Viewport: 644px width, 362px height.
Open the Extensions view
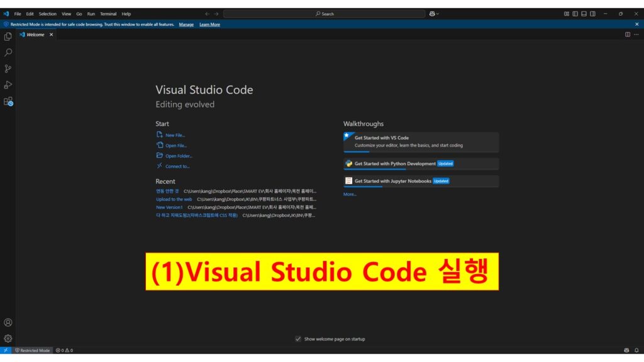(8, 101)
